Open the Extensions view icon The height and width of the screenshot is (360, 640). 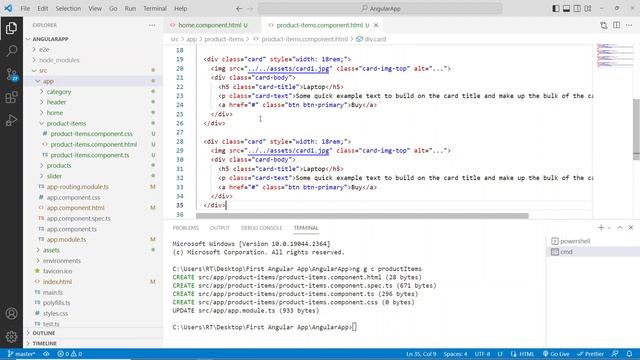pyautogui.click(x=11, y=97)
